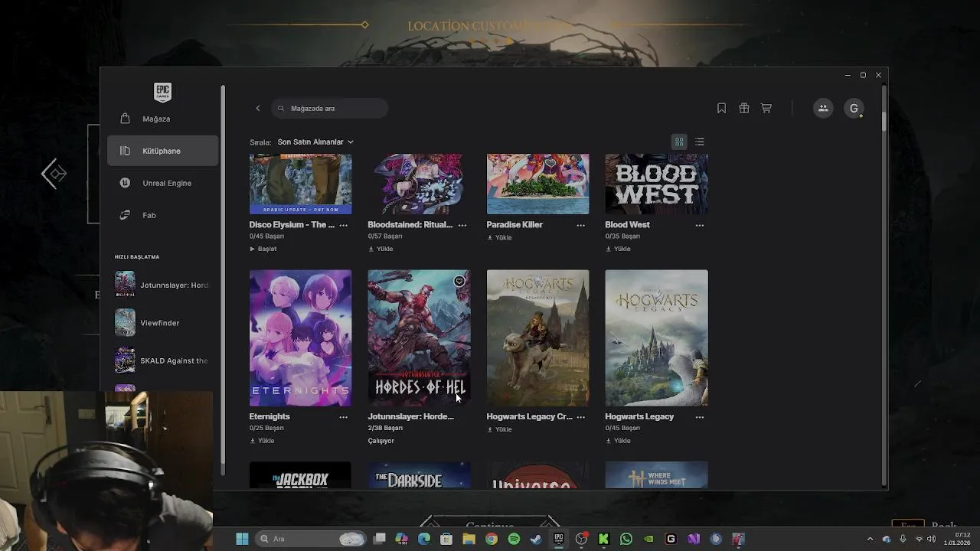This screenshot has width=980, height=551.
Task: Open Spotify from taskbar
Action: coord(514,539)
